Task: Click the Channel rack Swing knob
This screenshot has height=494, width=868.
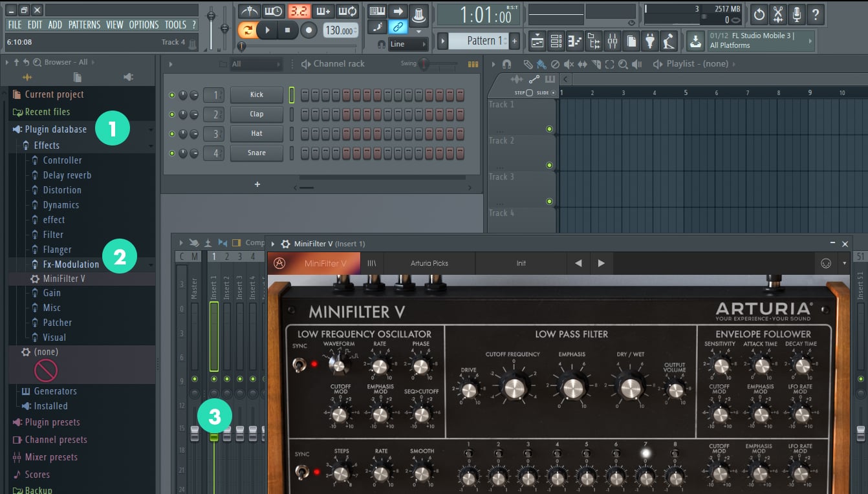Action: coord(424,64)
